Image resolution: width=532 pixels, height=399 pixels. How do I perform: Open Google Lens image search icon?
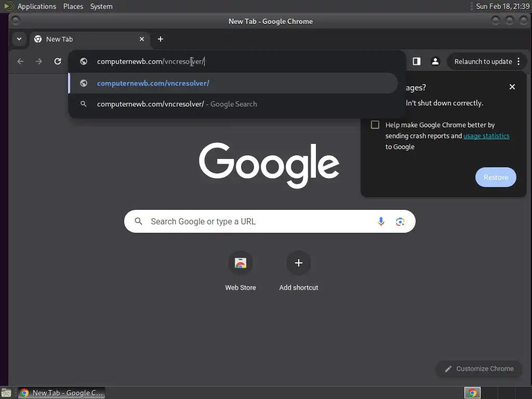[x=400, y=221]
